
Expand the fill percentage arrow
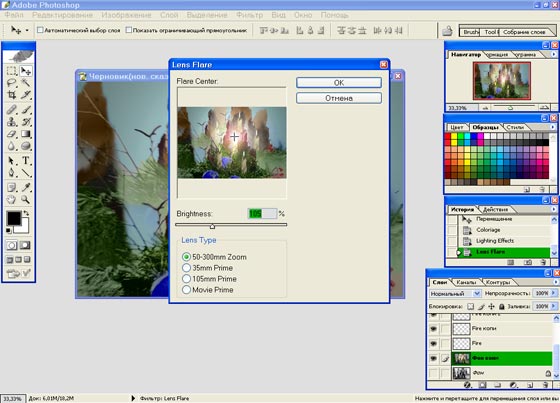coord(554,307)
